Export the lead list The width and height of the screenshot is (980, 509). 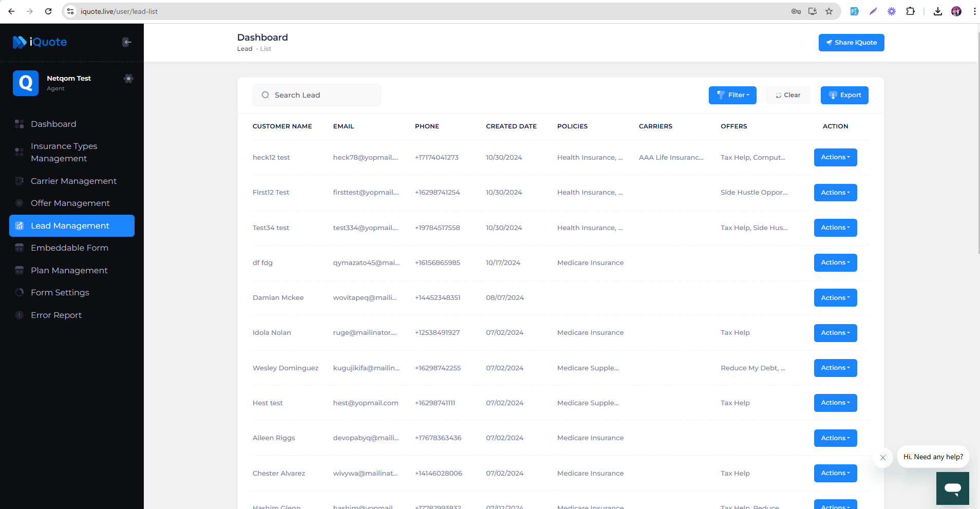(x=844, y=95)
